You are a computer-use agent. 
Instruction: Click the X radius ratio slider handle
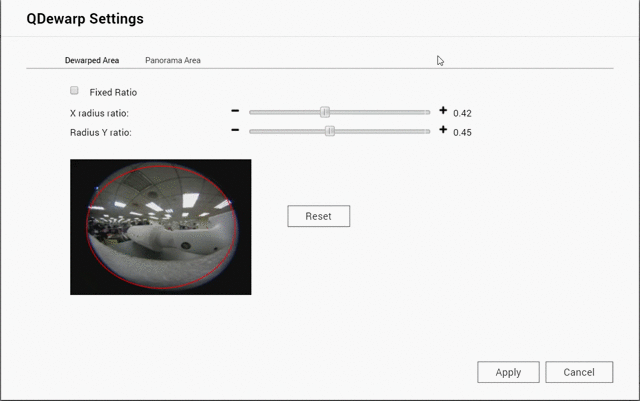325,112
